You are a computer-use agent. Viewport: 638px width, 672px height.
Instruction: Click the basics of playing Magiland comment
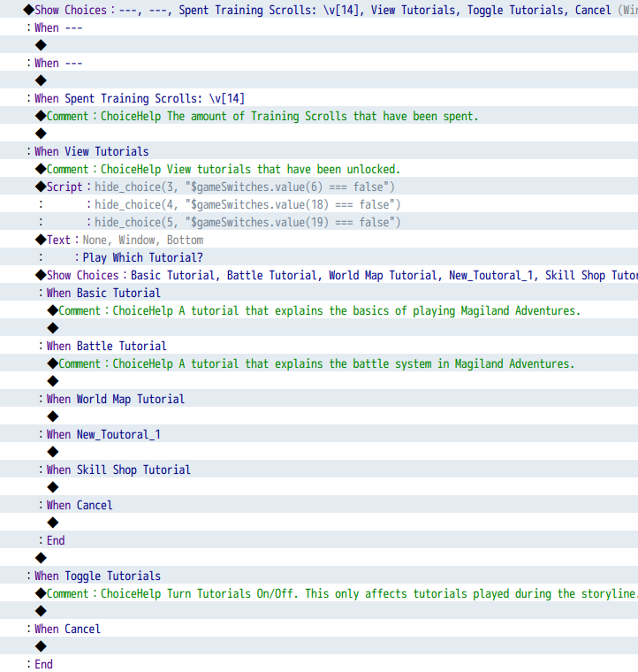click(x=319, y=310)
